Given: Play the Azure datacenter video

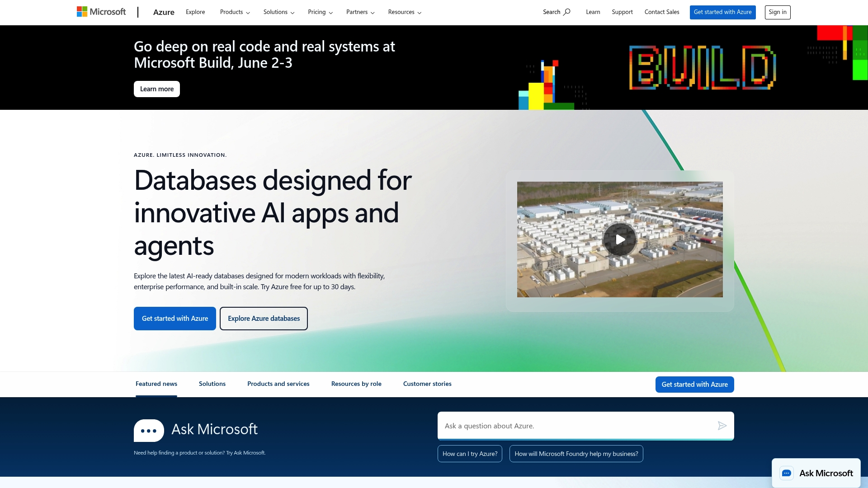Looking at the screenshot, I should (620, 239).
